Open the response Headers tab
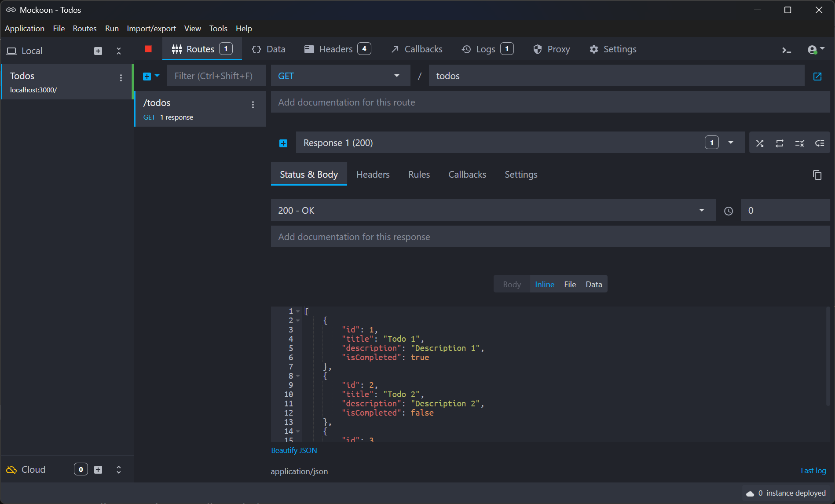This screenshot has height=504, width=835. pyautogui.click(x=373, y=175)
